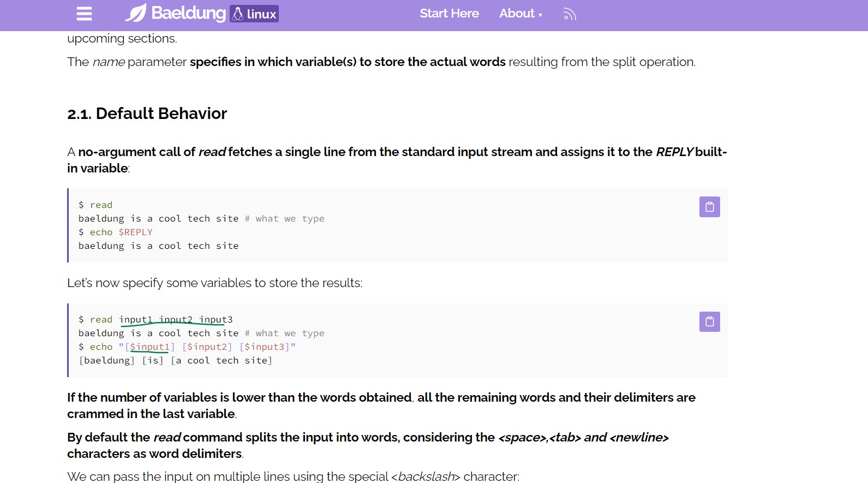This screenshot has height=483, width=868.
Task: Copy the "echo $REPLY" code block
Action: (709, 207)
